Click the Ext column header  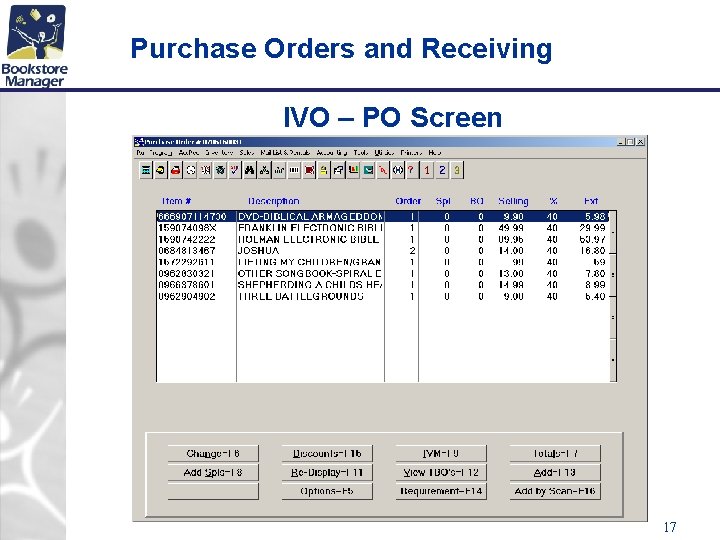[x=591, y=201]
